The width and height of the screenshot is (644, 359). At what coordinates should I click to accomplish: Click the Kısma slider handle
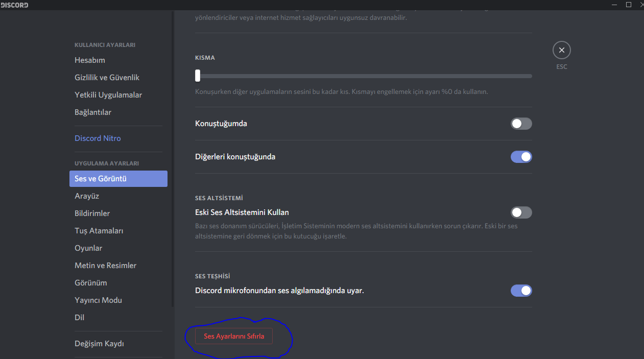(198, 76)
